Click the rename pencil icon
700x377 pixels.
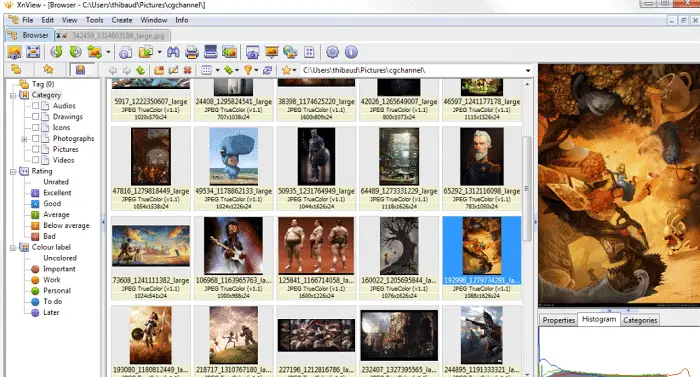point(173,70)
